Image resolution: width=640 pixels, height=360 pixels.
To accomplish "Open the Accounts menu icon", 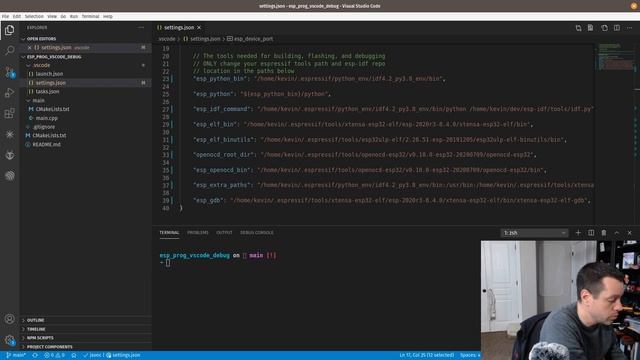I will (x=9, y=319).
